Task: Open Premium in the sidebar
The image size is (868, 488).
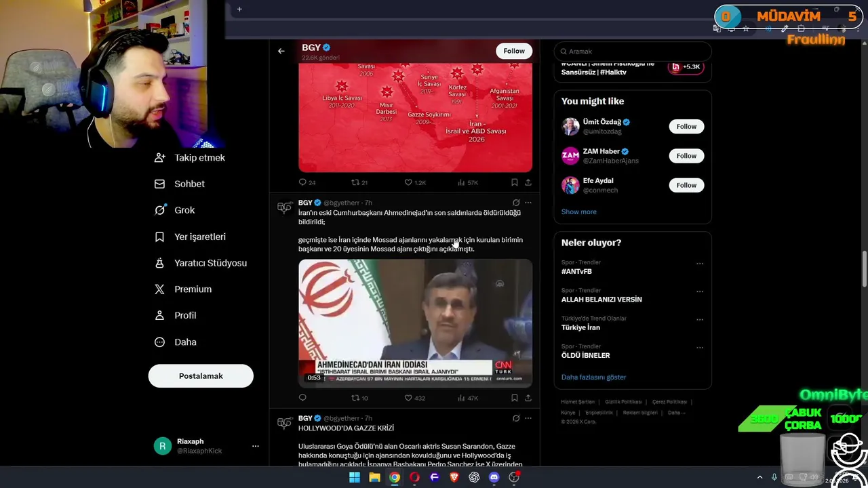Action: coord(183,289)
